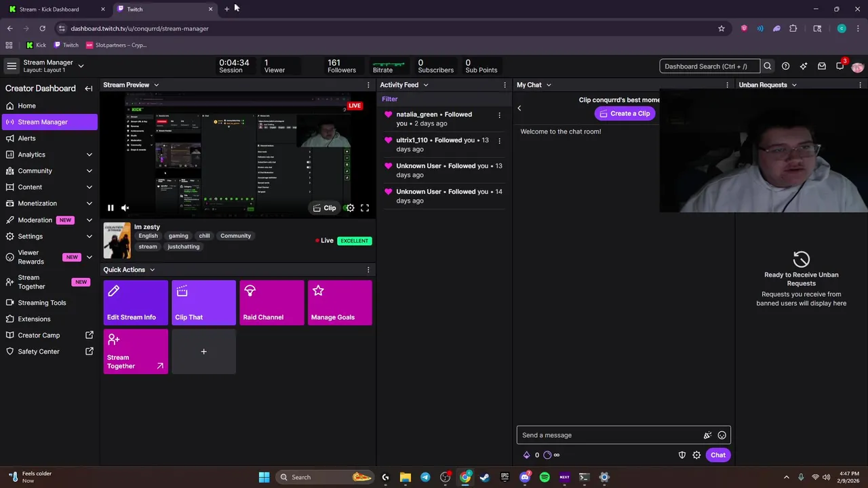Open the inbox mail icon

(x=822, y=66)
